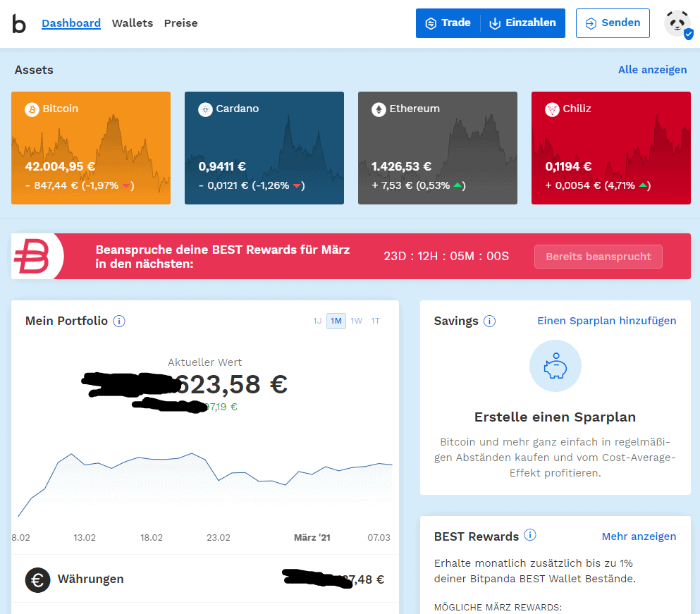Go to the Wallets tab
Screen dimensions: 700x614
tap(132, 23)
